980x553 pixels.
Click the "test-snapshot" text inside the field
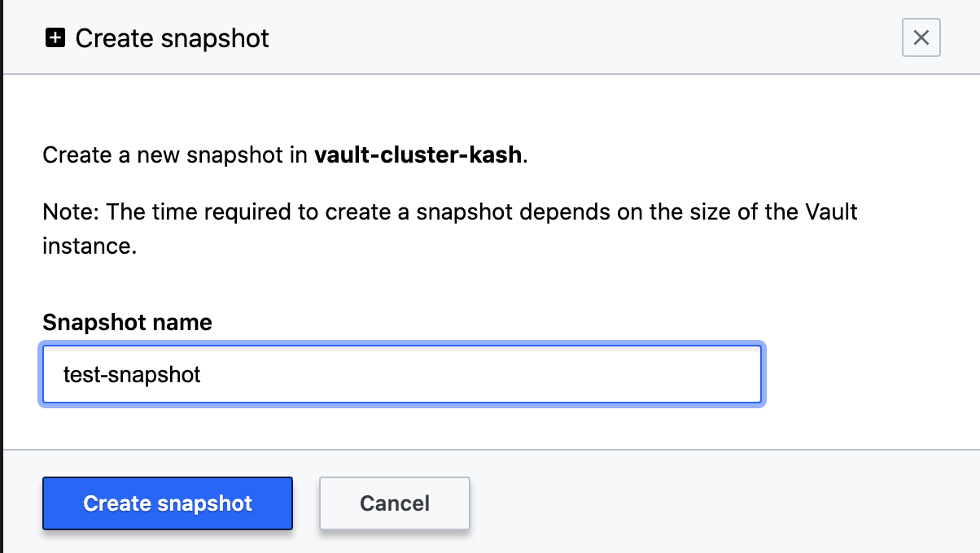(x=132, y=374)
